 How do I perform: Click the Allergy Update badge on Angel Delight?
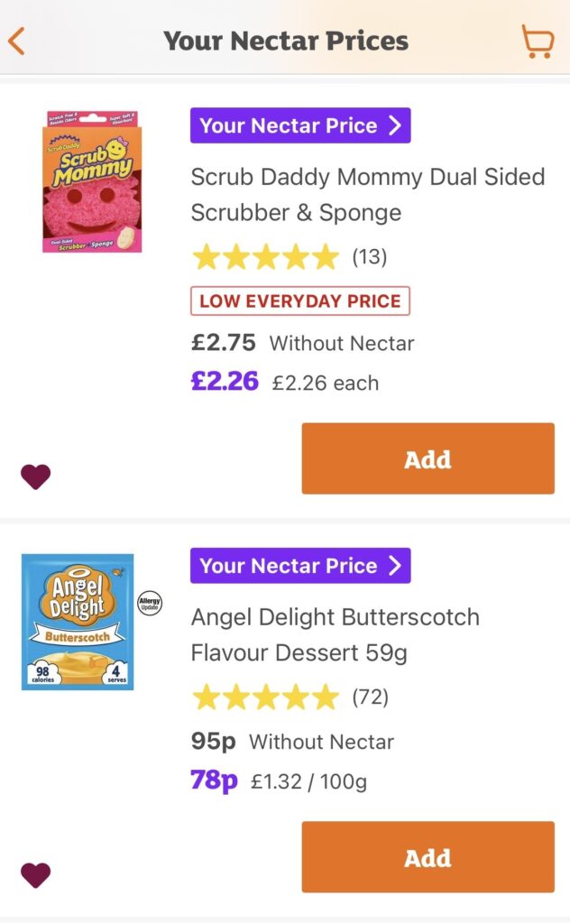pyautogui.click(x=150, y=603)
